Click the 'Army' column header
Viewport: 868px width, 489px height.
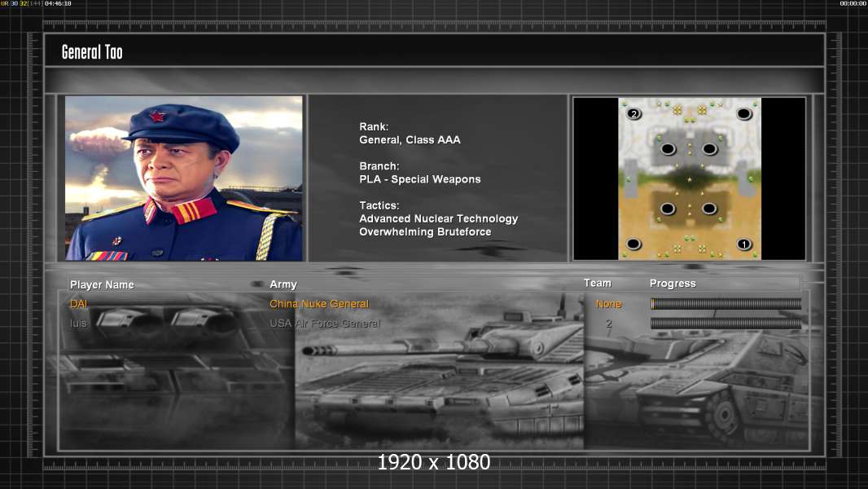pos(283,284)
